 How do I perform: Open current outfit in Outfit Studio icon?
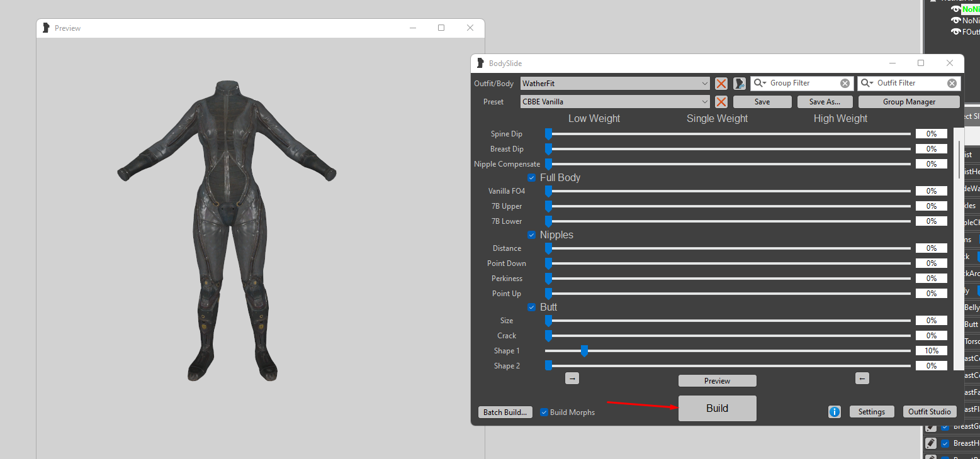click(x=740, y=84)
